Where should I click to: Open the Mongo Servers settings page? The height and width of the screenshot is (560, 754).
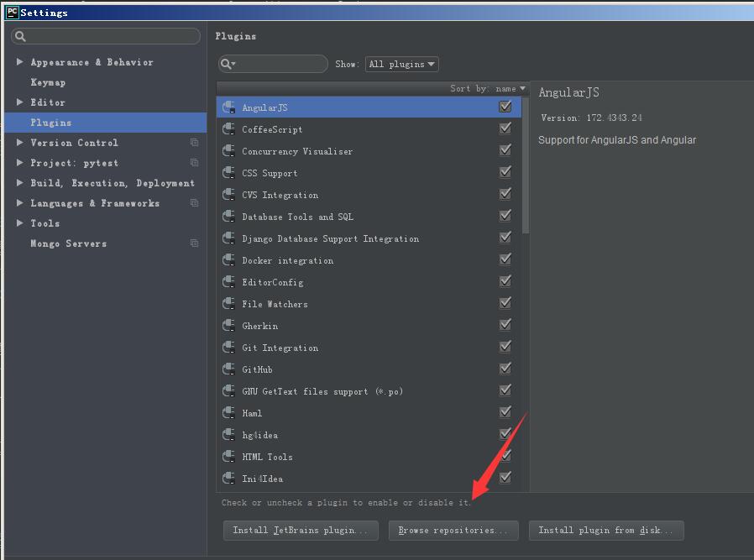68,243
